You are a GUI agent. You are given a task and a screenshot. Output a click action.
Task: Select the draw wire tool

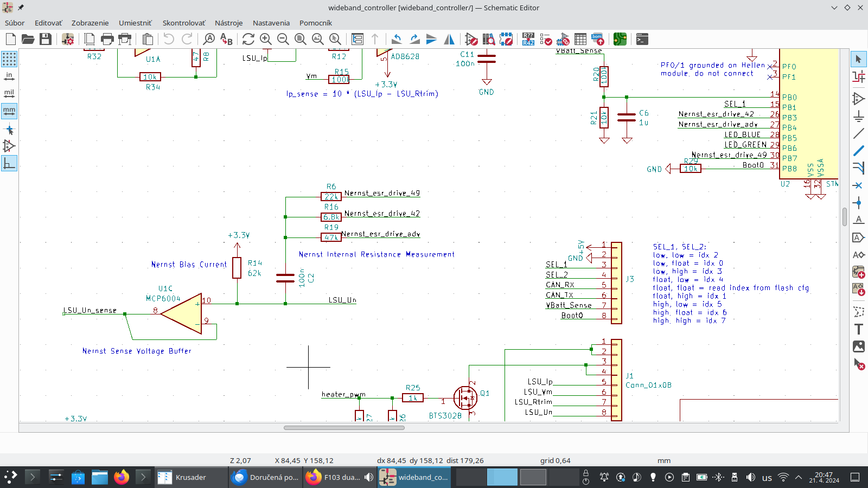[x=858, y=133]
